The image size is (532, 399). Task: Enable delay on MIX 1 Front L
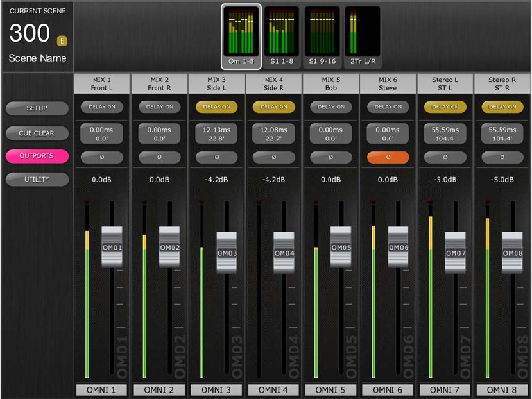pos(101,107)
